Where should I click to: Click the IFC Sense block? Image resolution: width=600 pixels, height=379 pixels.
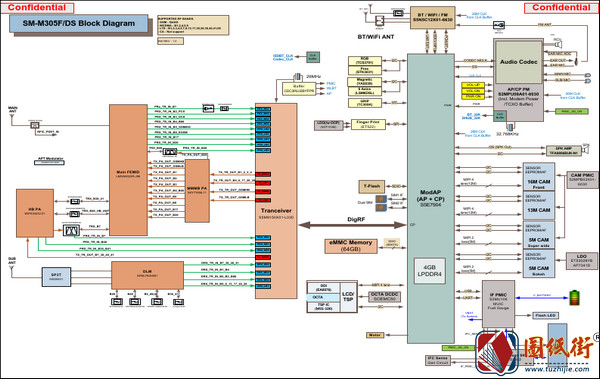(x=438, y=360)
